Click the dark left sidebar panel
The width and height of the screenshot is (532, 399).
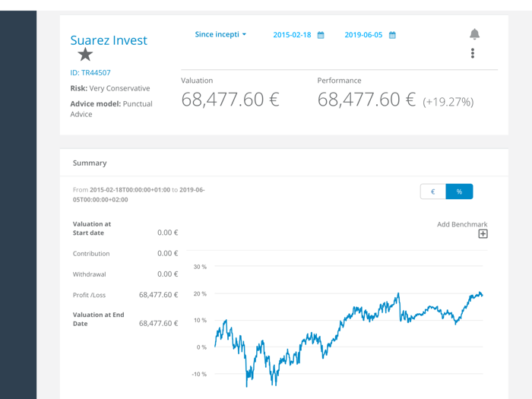[18, 205]
